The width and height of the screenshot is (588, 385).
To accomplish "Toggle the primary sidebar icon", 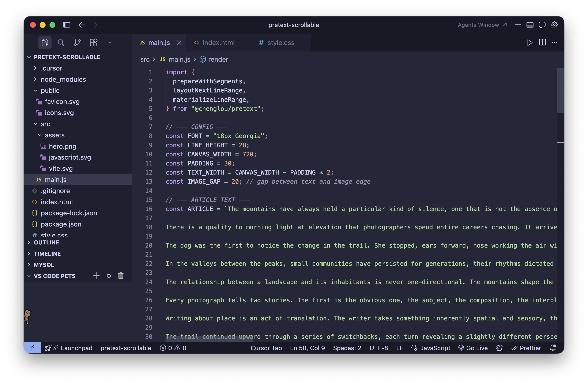I will (x=67, y=25).
